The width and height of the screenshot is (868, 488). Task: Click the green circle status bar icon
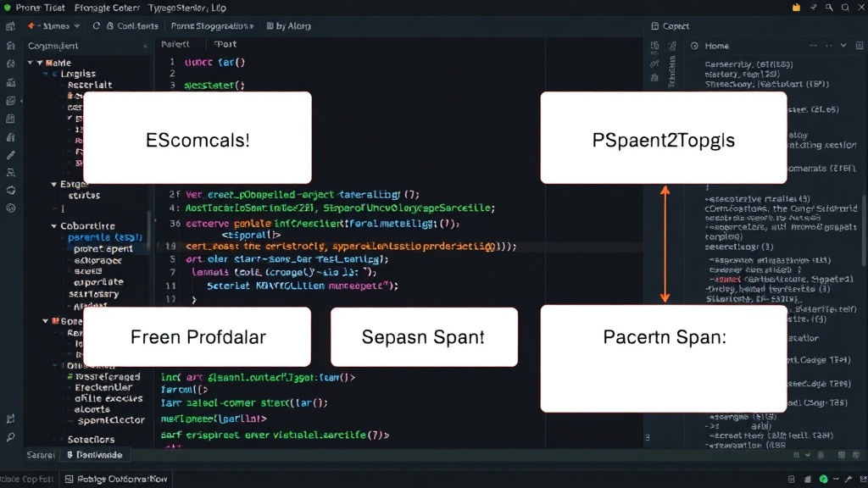[824, 480]
